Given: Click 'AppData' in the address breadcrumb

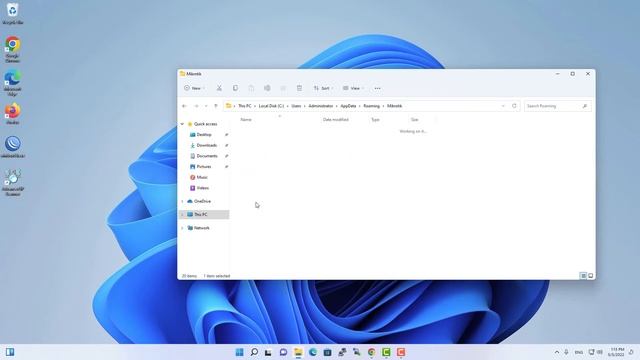Looking at the screenshot, I should [x=348, y=106].
